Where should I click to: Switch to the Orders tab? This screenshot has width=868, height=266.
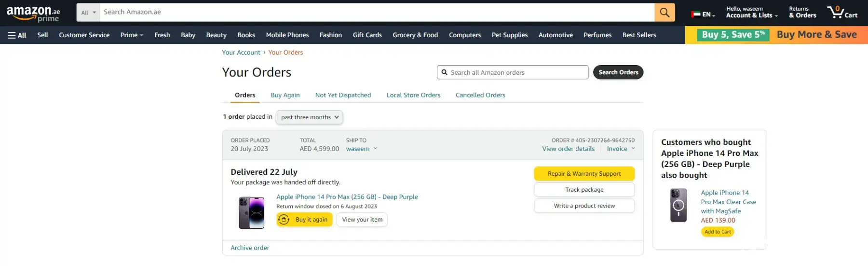point(245,95)
